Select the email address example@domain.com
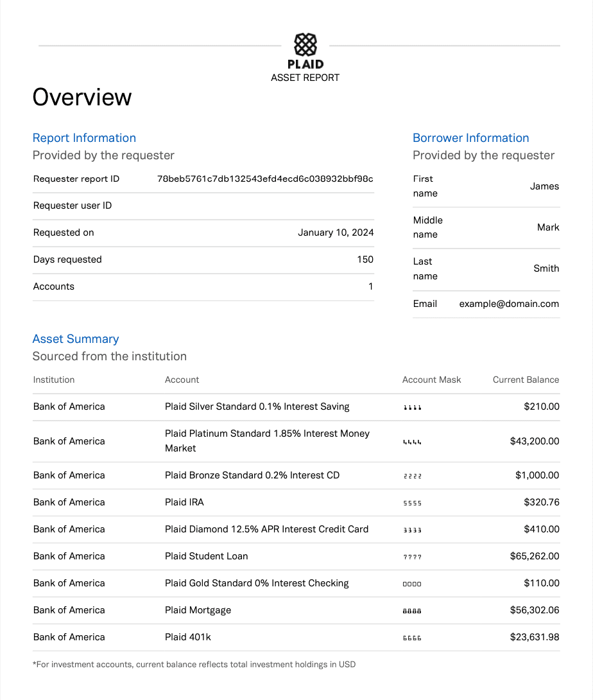Viewport: 593px width, 700px height. point(508,304)
